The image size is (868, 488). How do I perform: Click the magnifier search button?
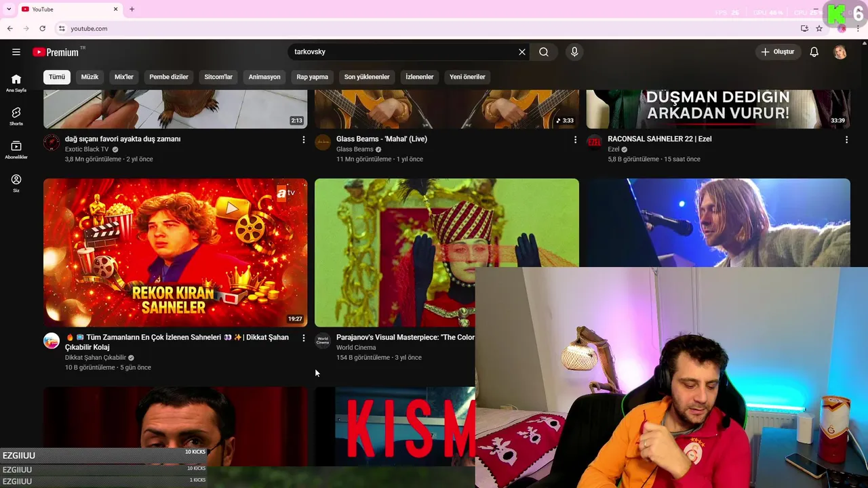tap(544, 52)
